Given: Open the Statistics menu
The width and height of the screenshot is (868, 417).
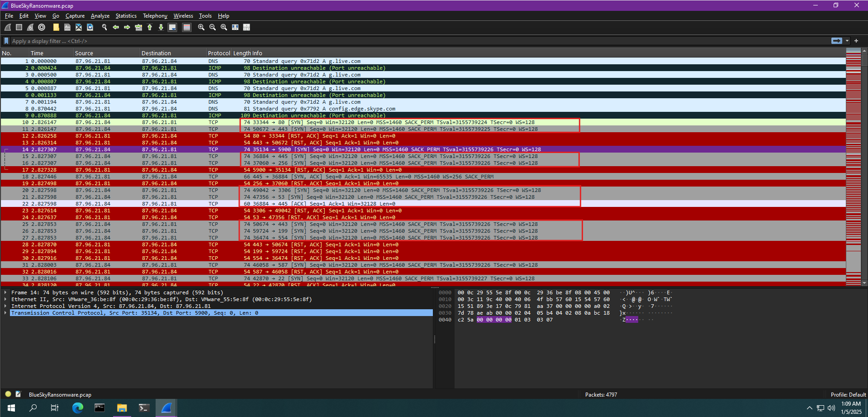Looking at the screenshot, I should 126,16.
